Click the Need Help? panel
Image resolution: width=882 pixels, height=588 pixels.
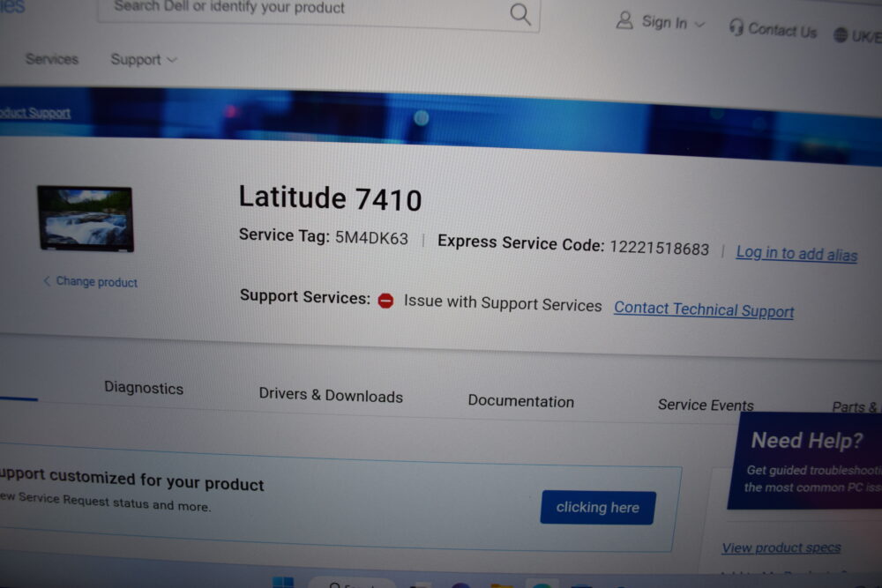[805, 462]
